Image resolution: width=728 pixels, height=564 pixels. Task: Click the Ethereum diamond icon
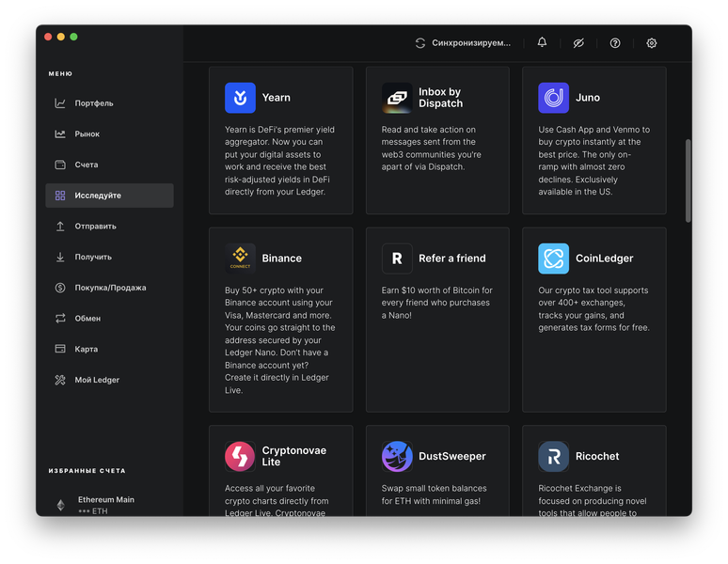click(x=61, y=505)
